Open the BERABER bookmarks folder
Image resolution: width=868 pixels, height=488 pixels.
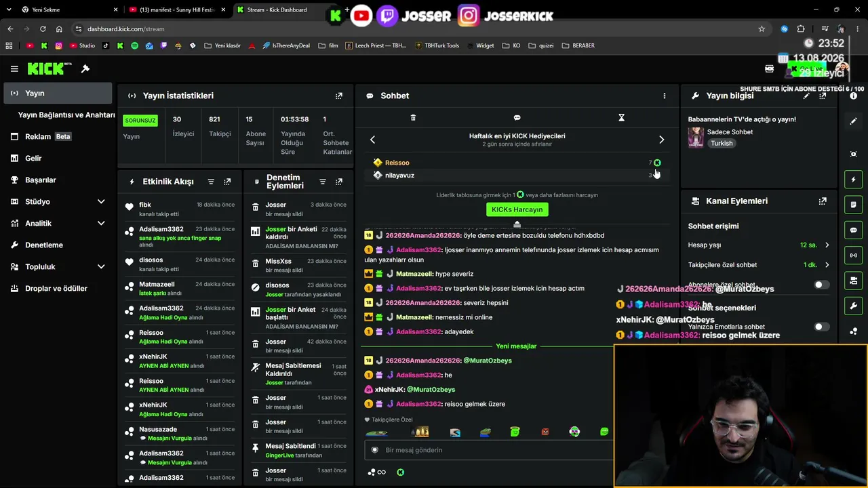tap(578, 45)
